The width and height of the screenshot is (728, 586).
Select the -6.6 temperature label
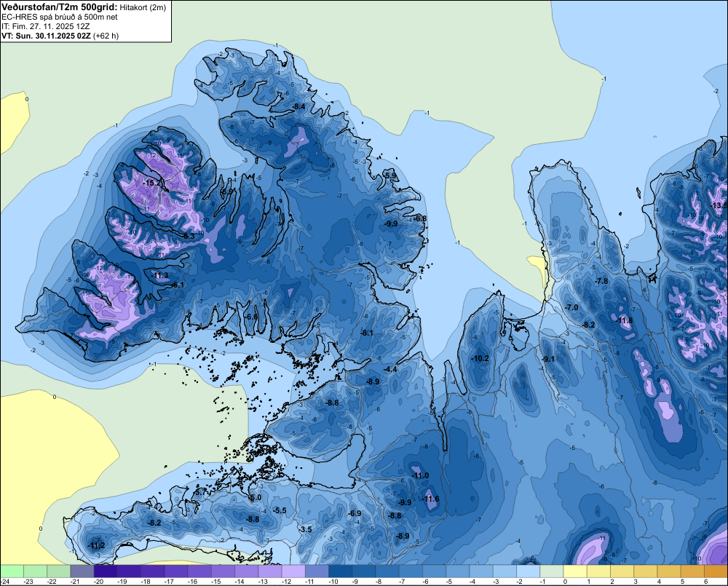pos(251,317)
